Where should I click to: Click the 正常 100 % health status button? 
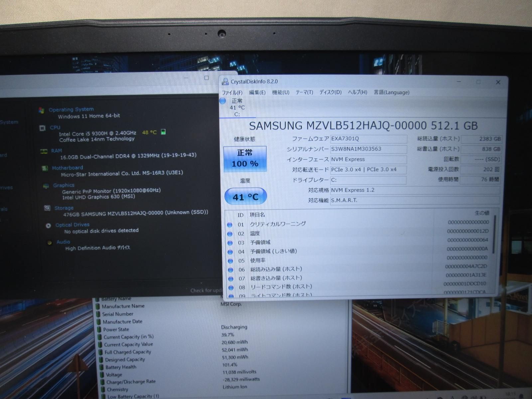245,159
